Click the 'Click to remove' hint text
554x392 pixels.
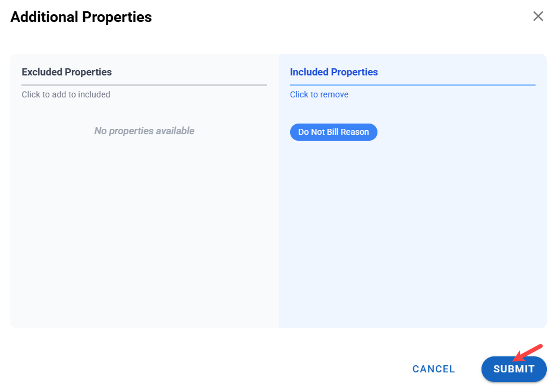(x=319, y=94)
